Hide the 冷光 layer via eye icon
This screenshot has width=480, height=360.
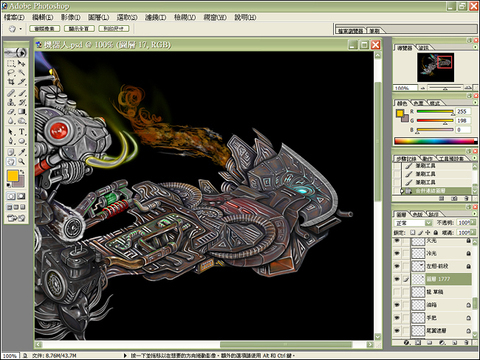click(x=397, y=253)
